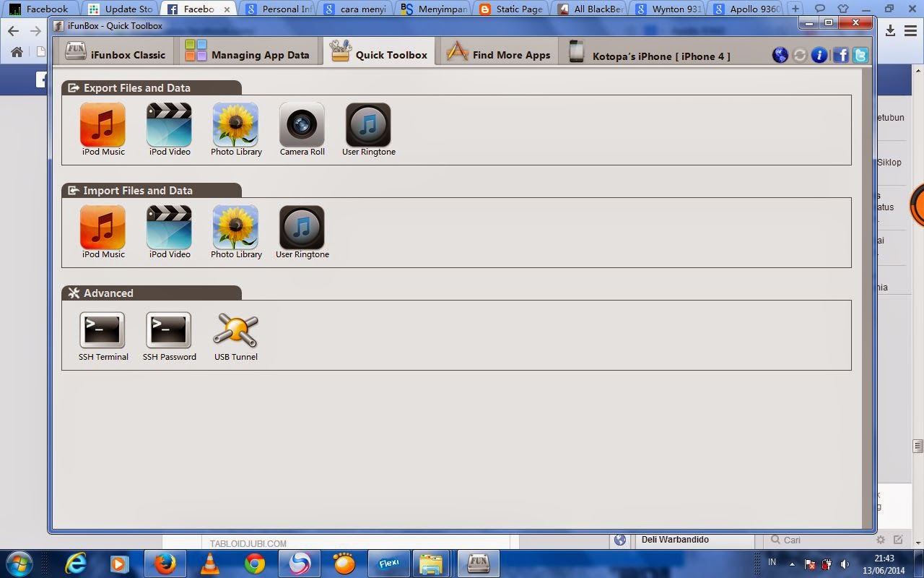Open Internet Explorer from taskbar

(76, 564)
